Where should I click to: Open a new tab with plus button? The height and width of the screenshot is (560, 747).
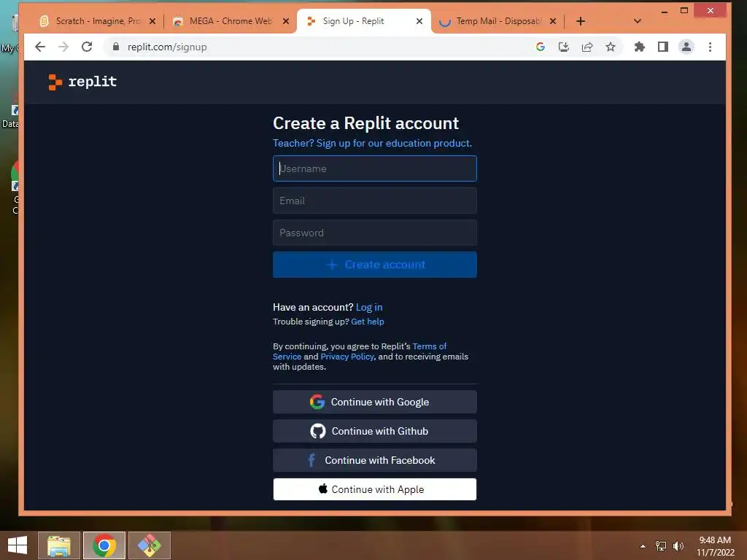pos(580,21)
